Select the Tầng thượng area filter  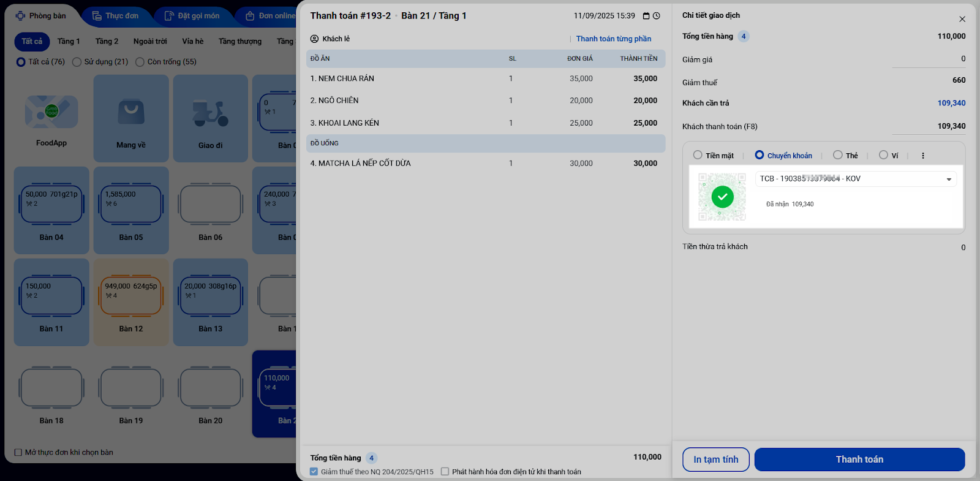[x=240, y=41]
